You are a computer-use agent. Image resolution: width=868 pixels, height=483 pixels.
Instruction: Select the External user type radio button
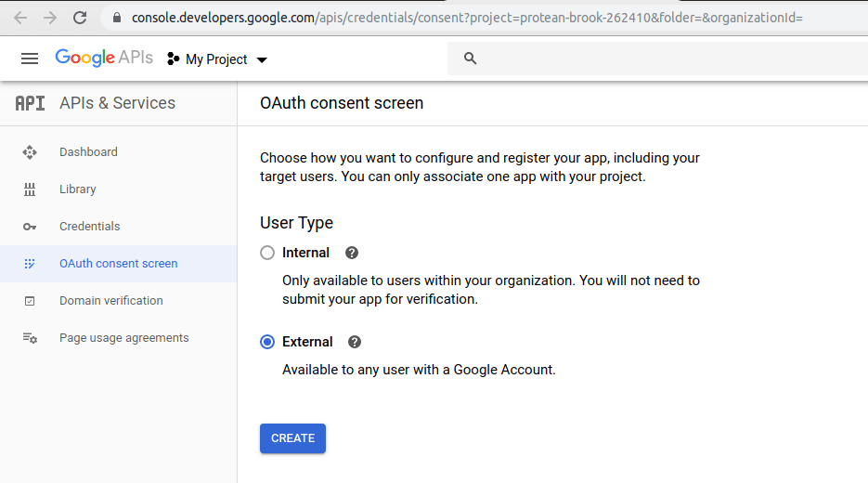point(267,342)
